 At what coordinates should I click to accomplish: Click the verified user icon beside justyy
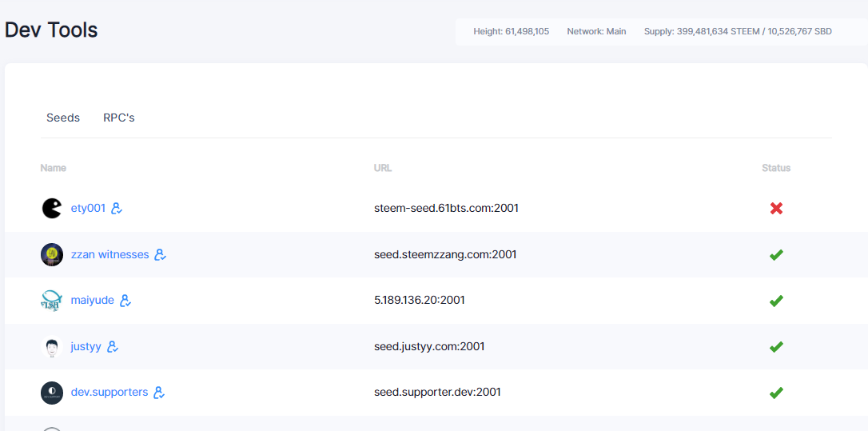[x=113, y=347]
